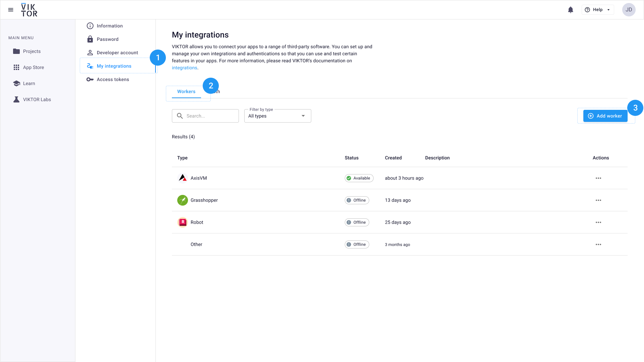644x362 pixels.
Task: Open the Help dropdown
Action: [x=598, y=10]
